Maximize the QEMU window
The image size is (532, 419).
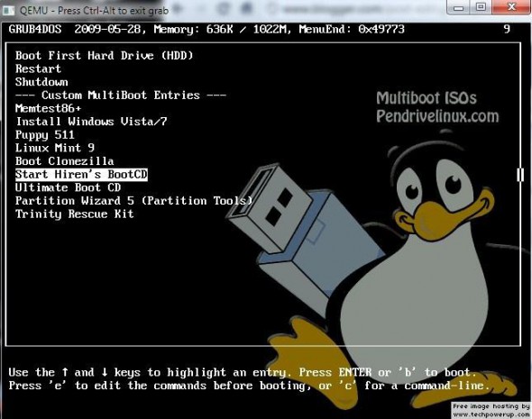pyautogui.click(x=481, y=7)
